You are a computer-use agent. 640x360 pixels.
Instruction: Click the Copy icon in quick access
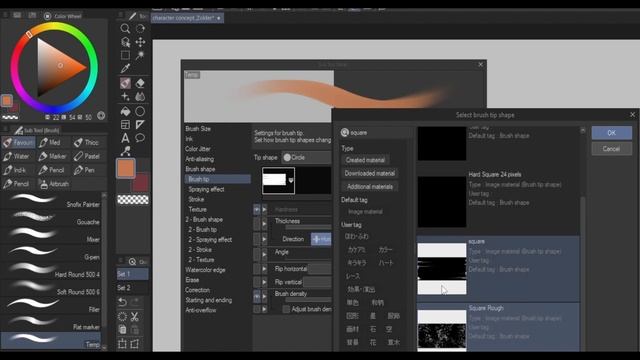tap(122, 329)
